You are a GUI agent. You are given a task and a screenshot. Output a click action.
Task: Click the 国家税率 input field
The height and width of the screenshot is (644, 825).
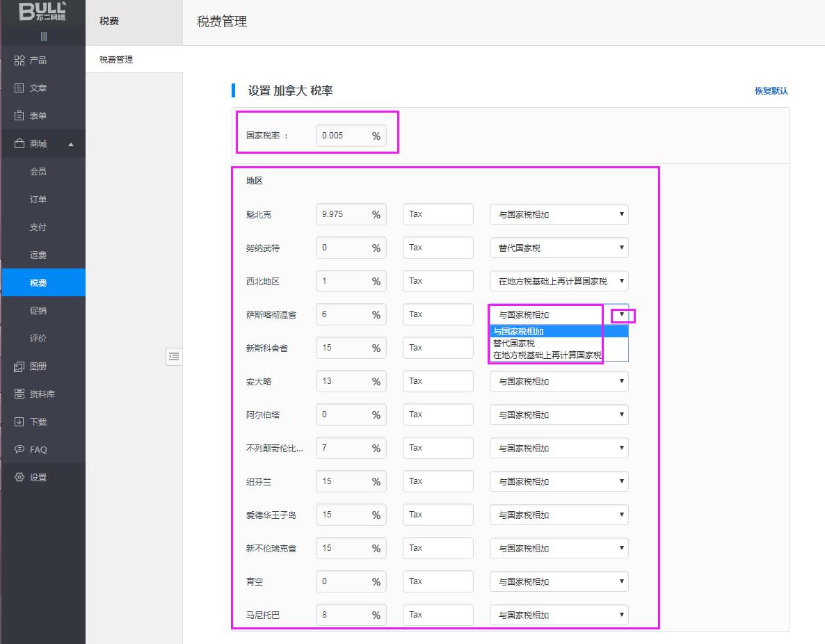coord(343,136)
